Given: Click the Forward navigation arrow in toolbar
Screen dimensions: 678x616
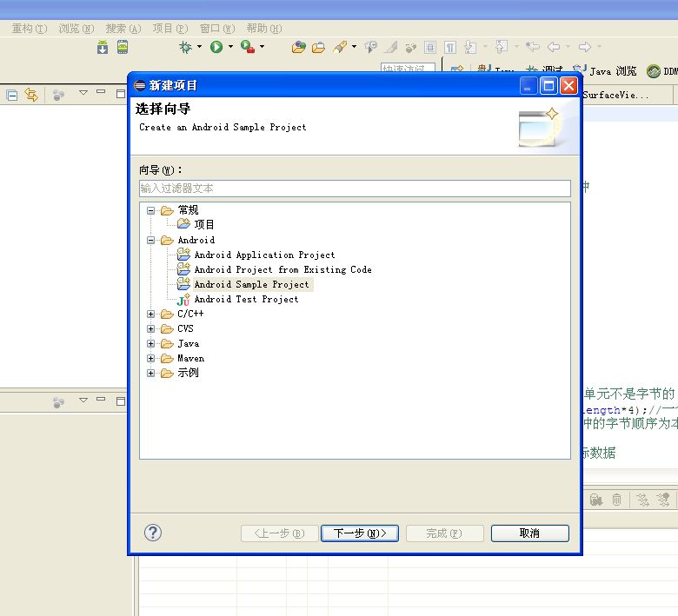Looking at the screenshot, I should (x=585, y=47).
